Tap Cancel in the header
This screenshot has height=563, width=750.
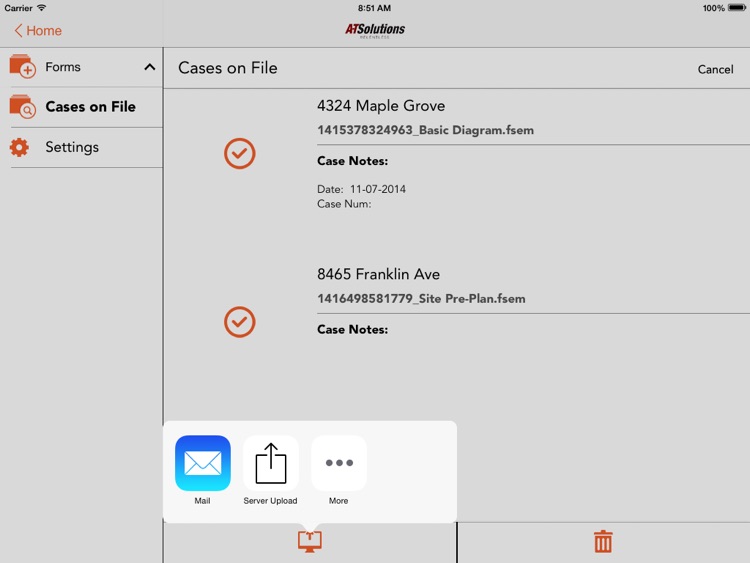pos(715,69)
